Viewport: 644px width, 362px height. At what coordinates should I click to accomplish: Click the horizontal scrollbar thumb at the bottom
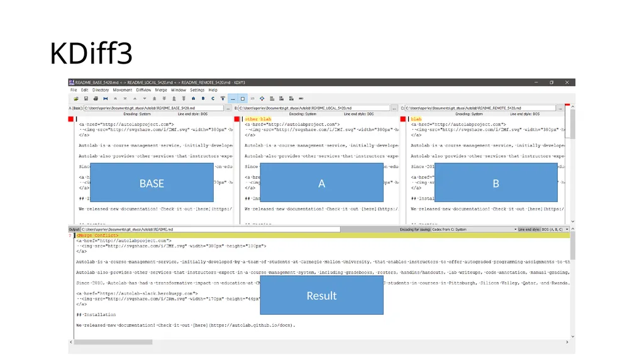(113, 342)
